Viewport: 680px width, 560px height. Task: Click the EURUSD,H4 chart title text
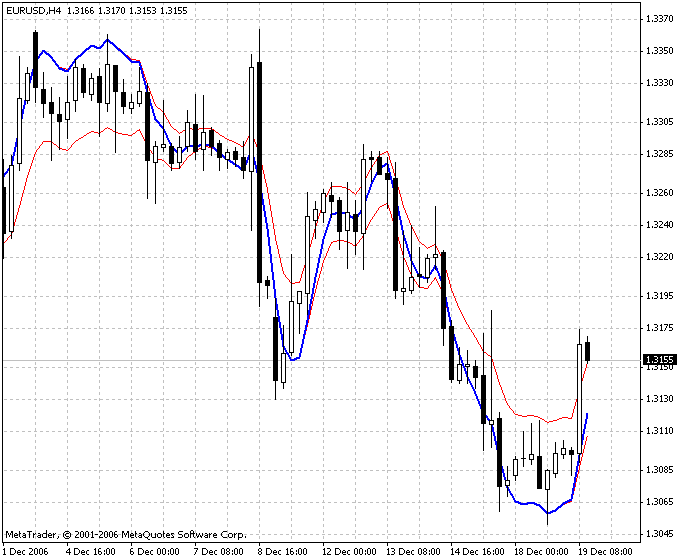[34, 10]
